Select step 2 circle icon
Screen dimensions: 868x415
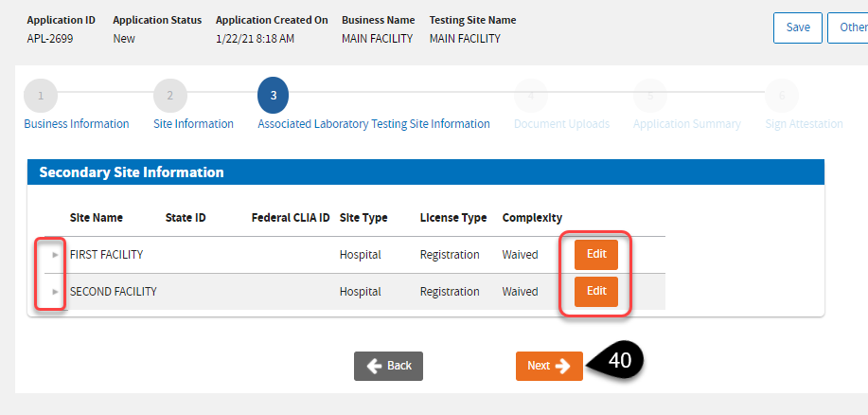pyautogui.click(x=169, y=95)
